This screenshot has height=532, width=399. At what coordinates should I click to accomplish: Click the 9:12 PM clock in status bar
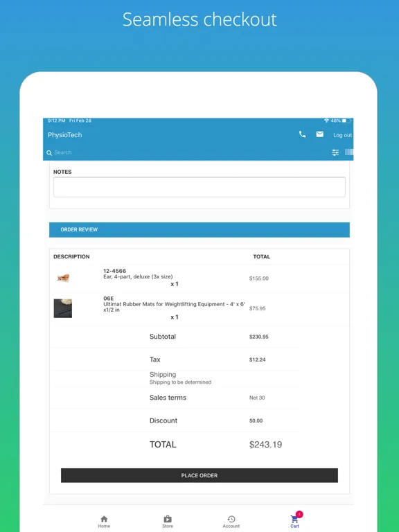pyautogui.click(x=56, y=121)
